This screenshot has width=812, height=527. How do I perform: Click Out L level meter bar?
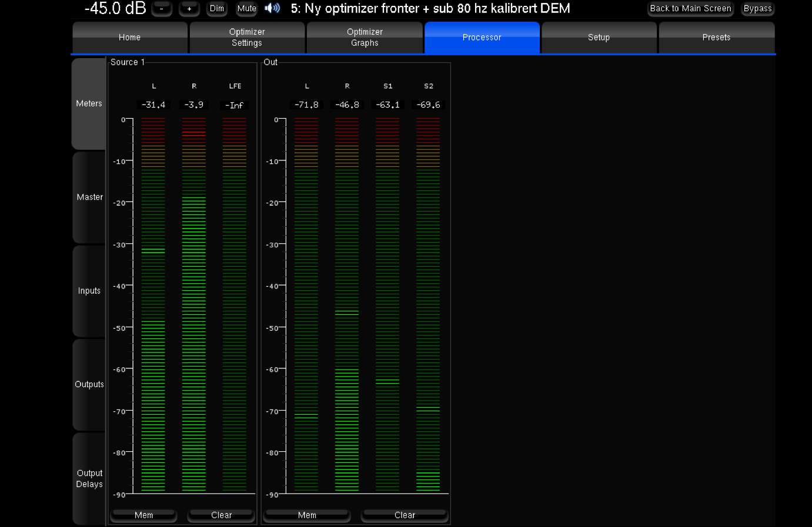pos(306,305)
